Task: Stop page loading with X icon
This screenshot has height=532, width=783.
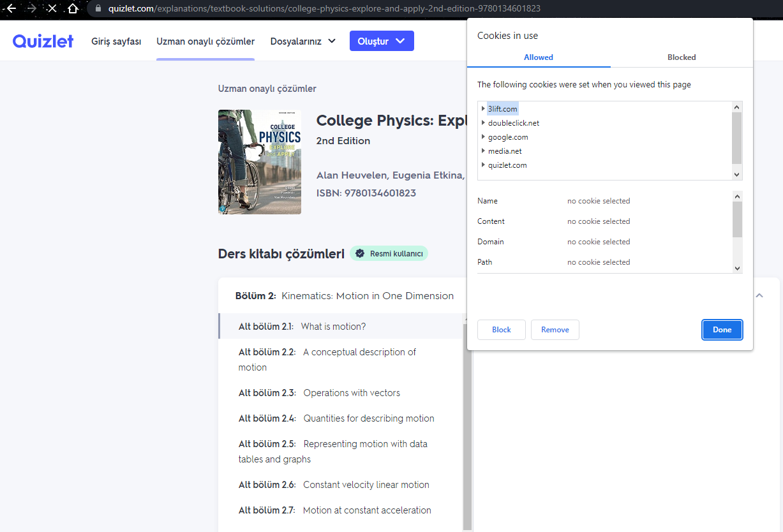Action: (52, 9)
